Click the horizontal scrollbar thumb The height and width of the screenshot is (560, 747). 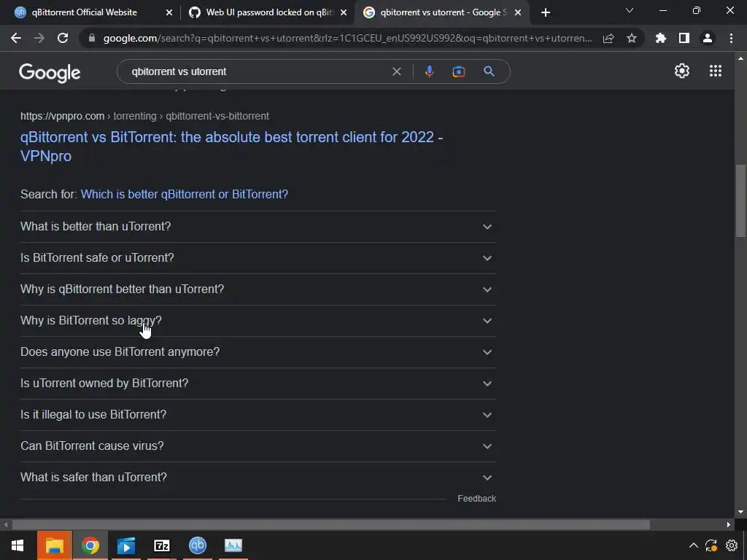[330, 525]
